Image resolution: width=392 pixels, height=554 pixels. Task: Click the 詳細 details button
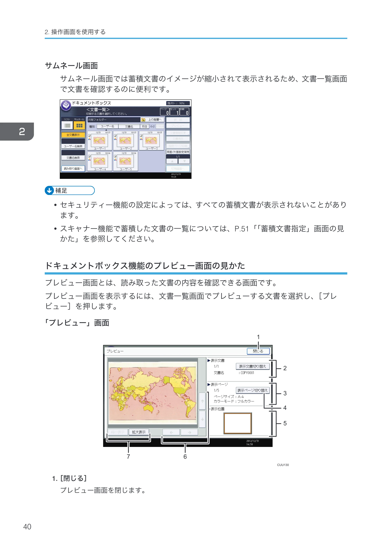[178, 120]
